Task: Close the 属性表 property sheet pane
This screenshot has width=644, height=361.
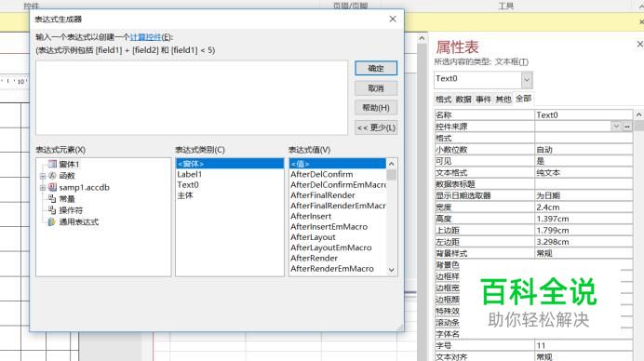Action: click(x=640, y=44)
